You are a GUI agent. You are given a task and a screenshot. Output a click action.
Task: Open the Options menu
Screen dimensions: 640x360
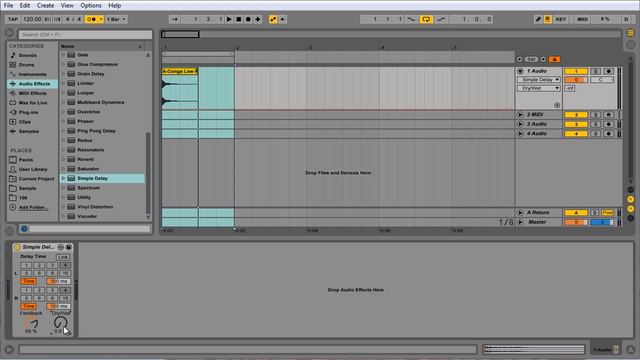(91, 5)
